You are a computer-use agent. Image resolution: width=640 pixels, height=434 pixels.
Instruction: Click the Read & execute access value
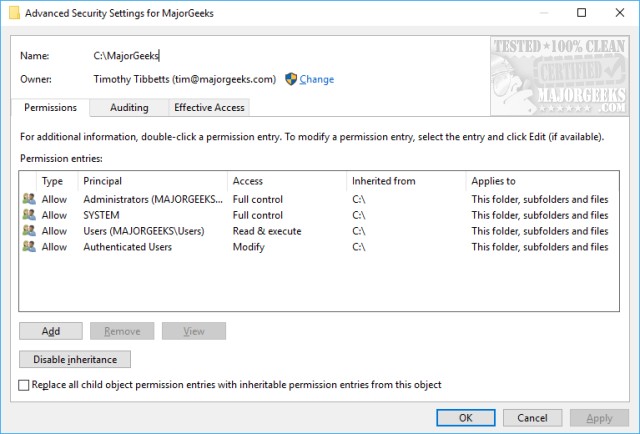point(267,231)
